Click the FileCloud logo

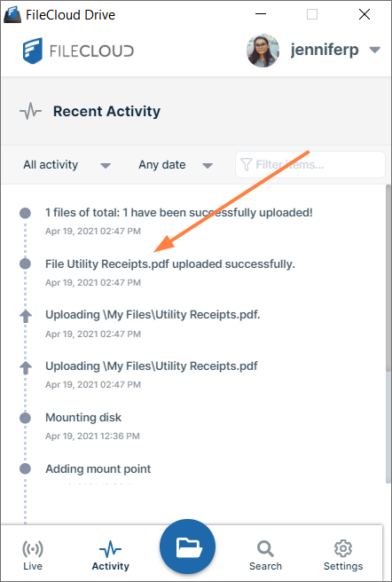click(x=78, y=51)
